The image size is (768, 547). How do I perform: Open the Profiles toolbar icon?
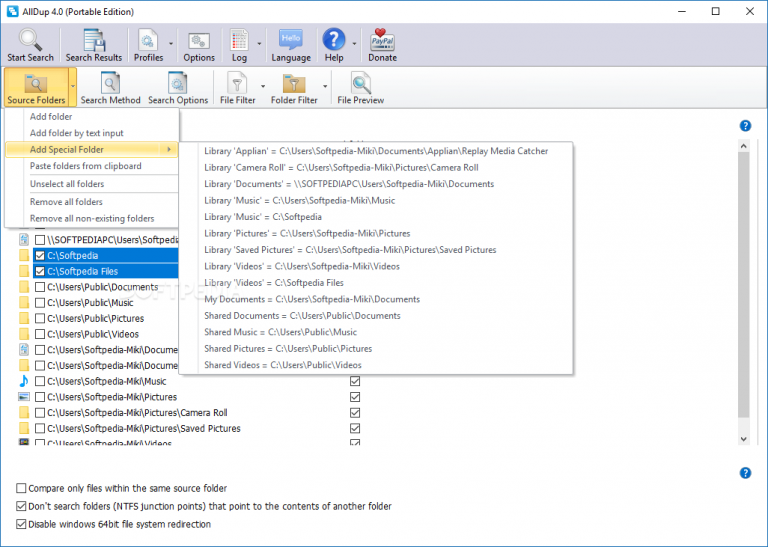(148, 40)
